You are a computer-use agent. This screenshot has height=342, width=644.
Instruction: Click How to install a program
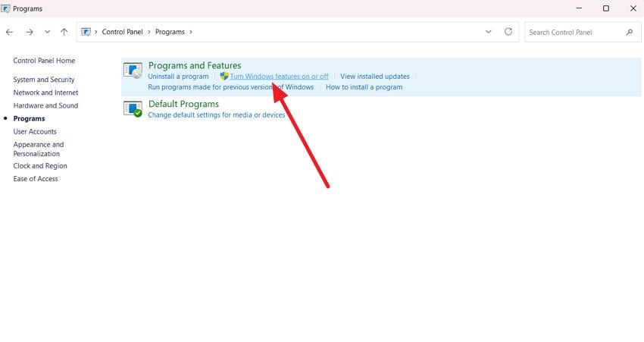(364, 87)
